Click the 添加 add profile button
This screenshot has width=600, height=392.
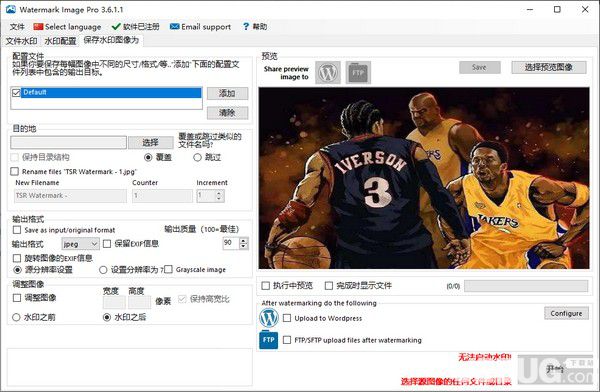pos(227,93)
